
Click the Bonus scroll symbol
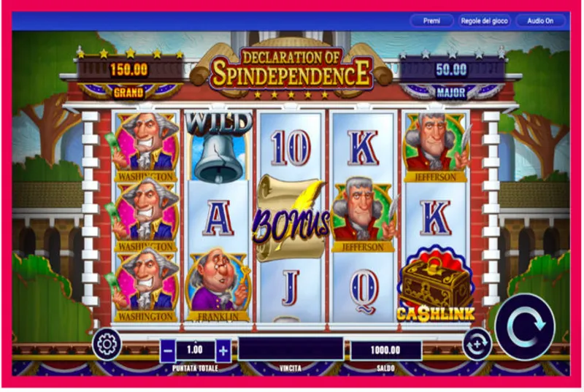coord(291,218)
